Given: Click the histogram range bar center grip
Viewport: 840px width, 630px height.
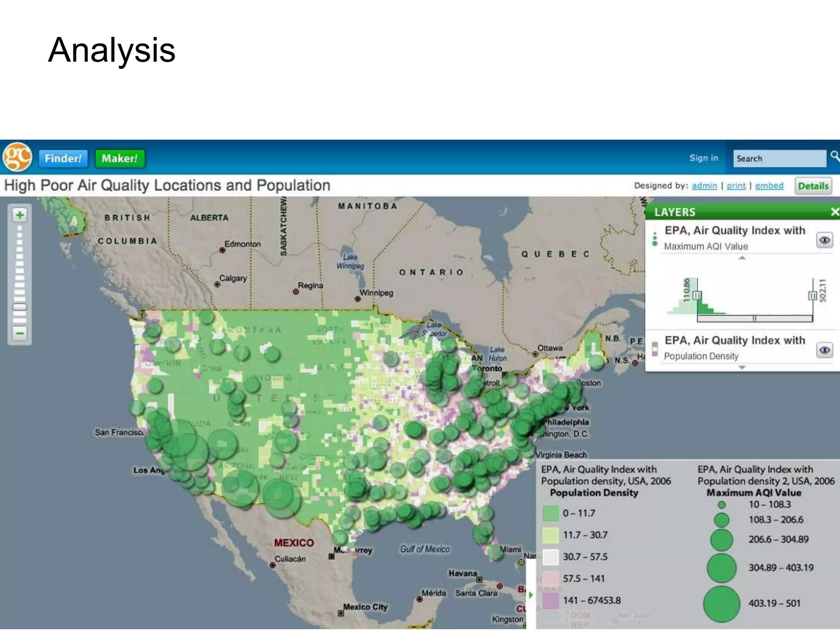Looking at the screenshot, I should tap(754, 319).
